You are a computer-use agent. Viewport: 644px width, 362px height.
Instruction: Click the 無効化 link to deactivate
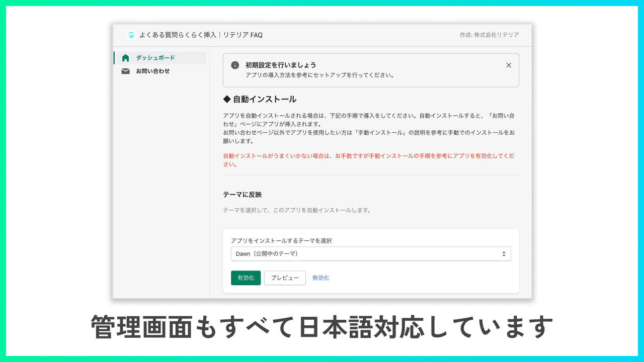coord(320,278)
